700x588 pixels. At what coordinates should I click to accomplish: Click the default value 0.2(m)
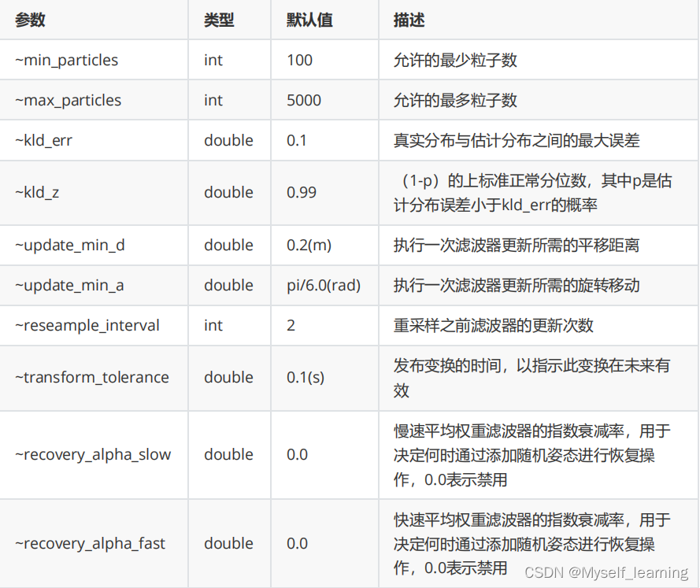click(309, 245)
